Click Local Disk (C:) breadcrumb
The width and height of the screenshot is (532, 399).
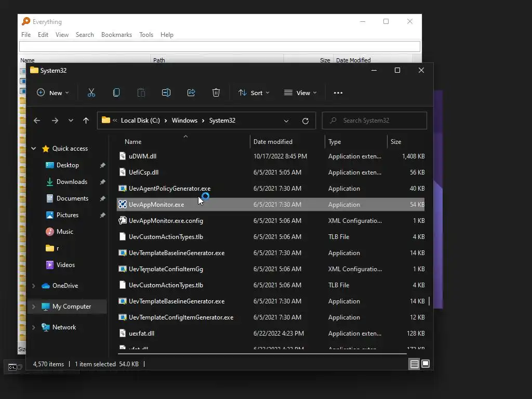point(140,121)
